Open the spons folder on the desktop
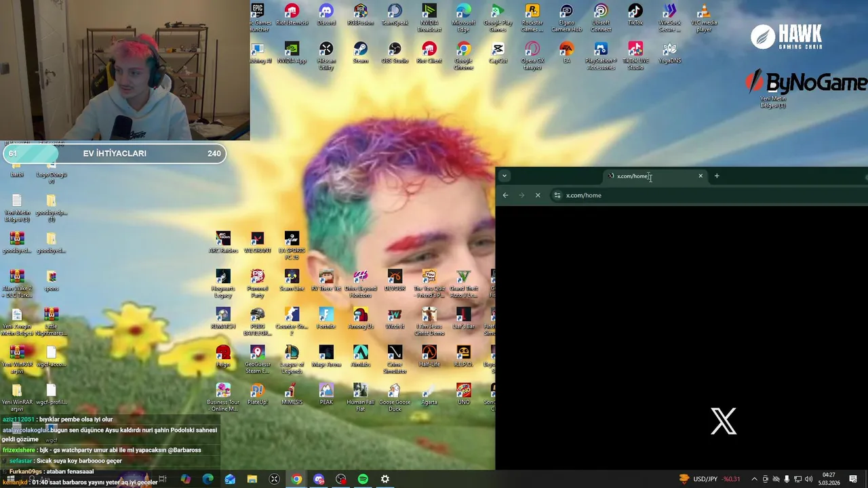 [51, 281]
